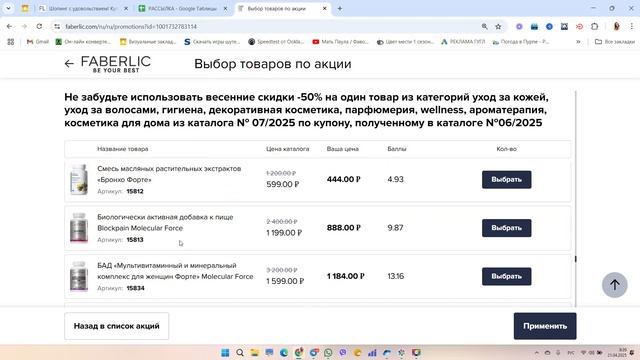Click the Применить button
This screenshot has height=360, width=640.
545,326
